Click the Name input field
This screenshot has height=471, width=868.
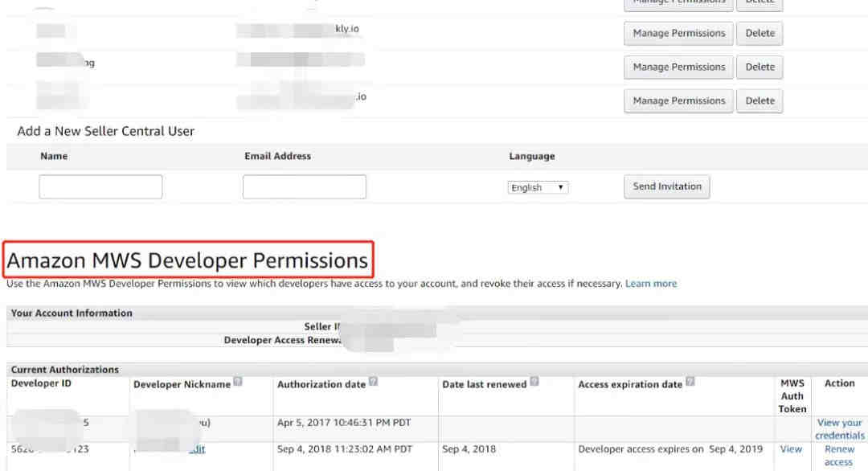click(x=100, y=187)
